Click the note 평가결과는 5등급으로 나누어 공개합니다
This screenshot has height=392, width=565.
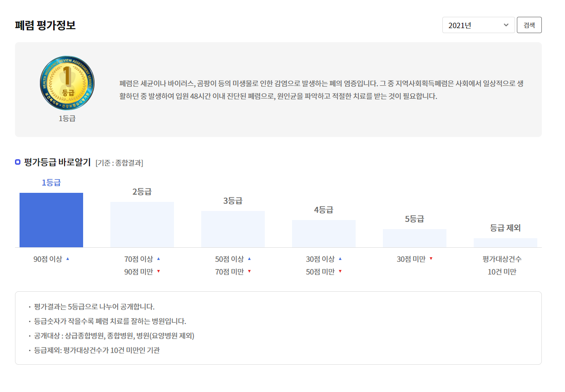click(x=94, y=307)
